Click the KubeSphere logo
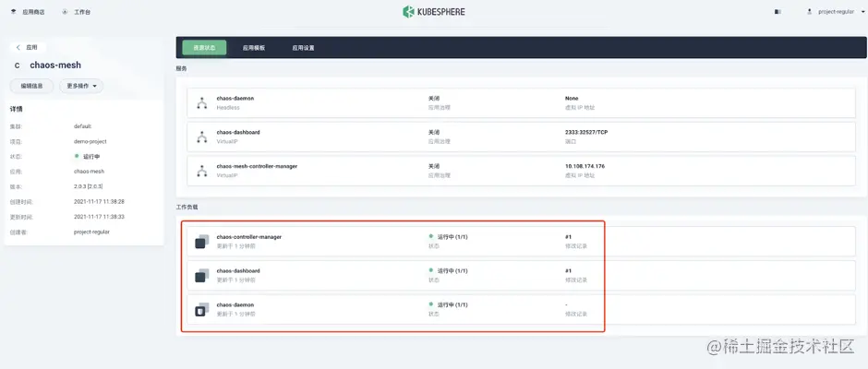868x369 pixels. (434, 12)
